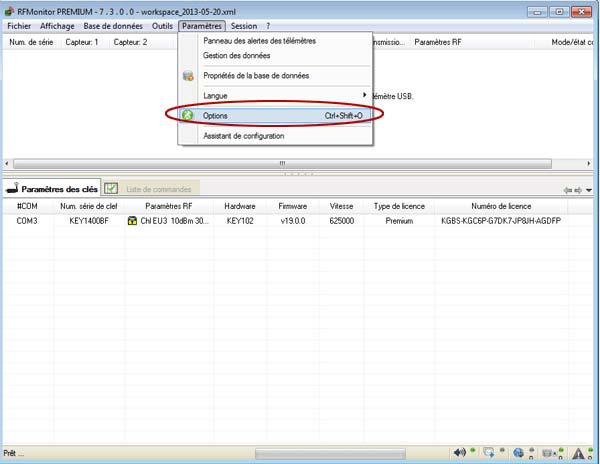Screen dimensions: 600x464
Task: Click the lock icon beside Chl EU3
Action: 132,221
